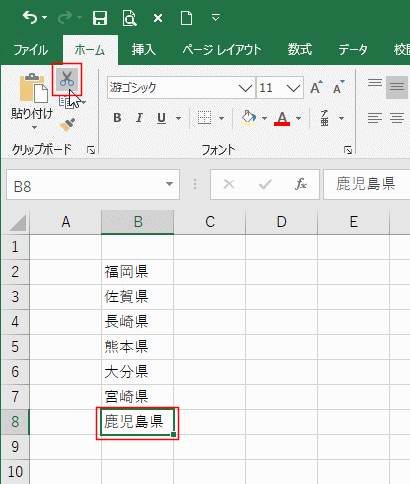The width and height of the screenshot is (410, 484).
Task: Toggle Italic formatting
Action: 139,118
